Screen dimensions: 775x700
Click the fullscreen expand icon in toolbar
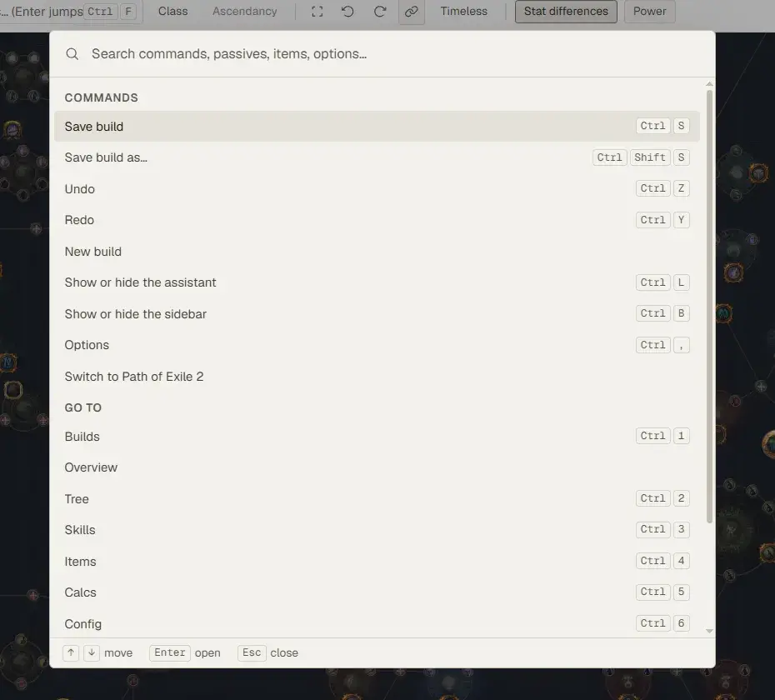click(x=317, y=12)
